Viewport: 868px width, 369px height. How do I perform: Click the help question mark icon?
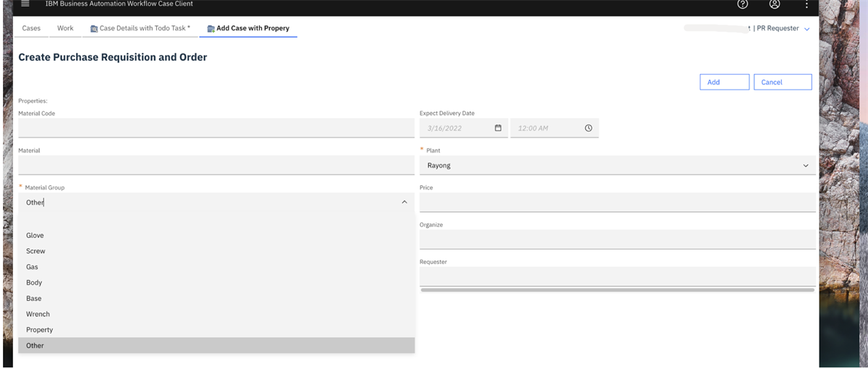tap(742, 4)
